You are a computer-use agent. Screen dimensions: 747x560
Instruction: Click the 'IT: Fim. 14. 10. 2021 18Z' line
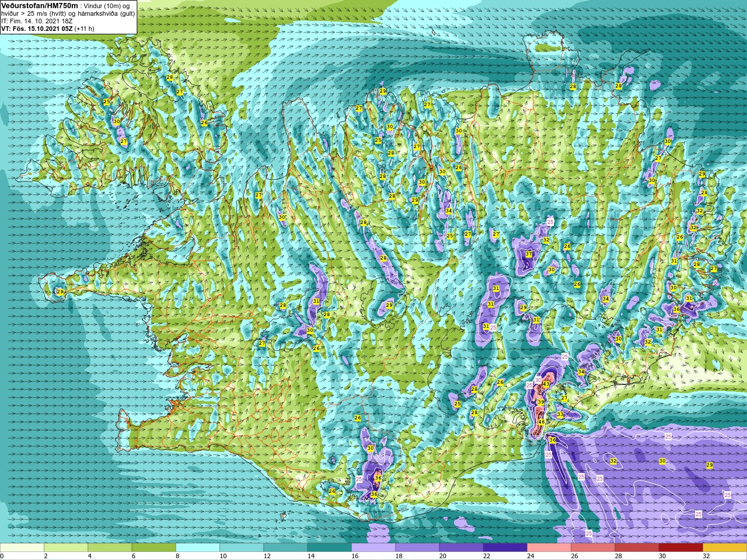click(x=37, y=20)
